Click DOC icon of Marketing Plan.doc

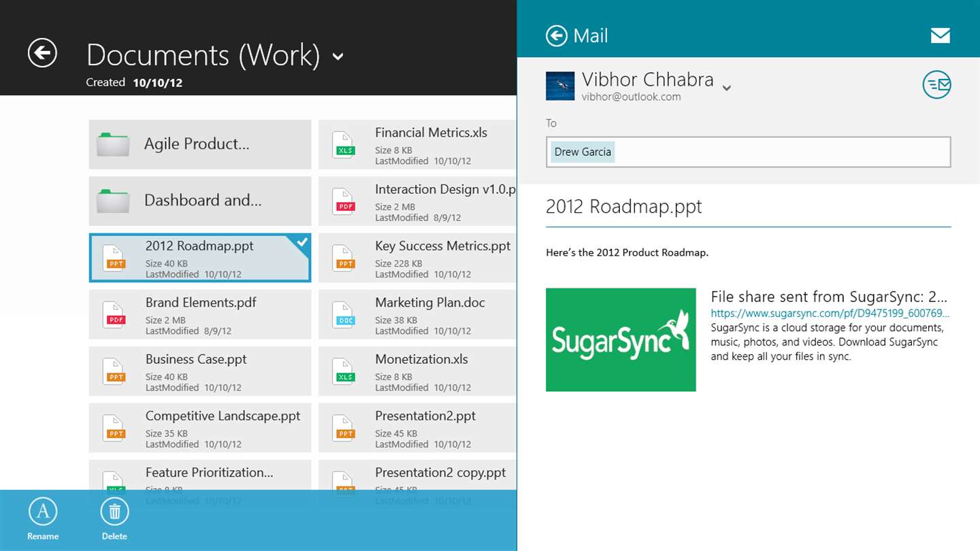point(345,314)
